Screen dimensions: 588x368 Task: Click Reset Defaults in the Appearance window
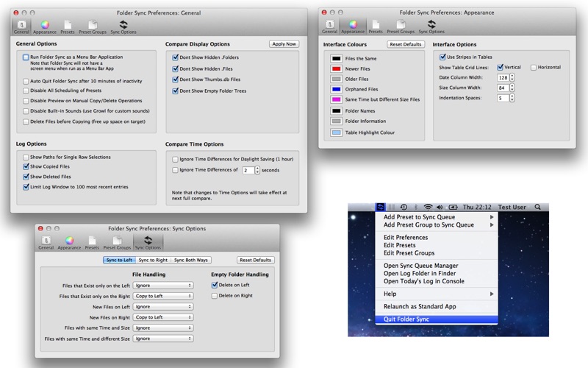406,44
